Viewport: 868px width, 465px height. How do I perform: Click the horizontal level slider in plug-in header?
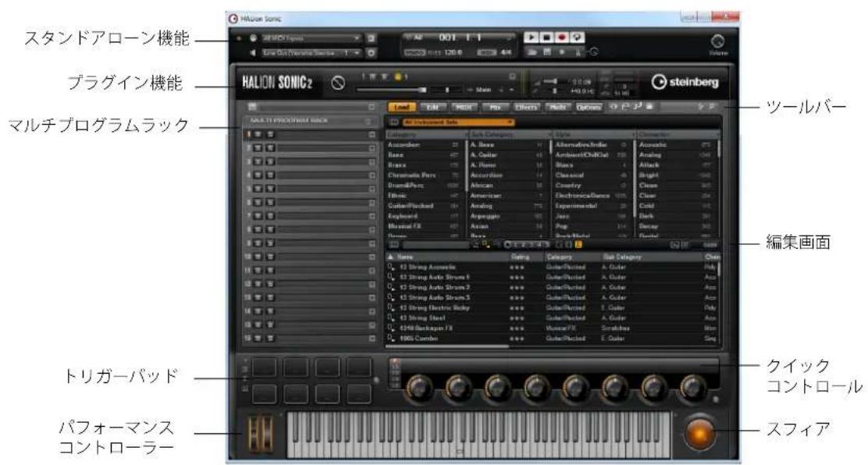392,89
